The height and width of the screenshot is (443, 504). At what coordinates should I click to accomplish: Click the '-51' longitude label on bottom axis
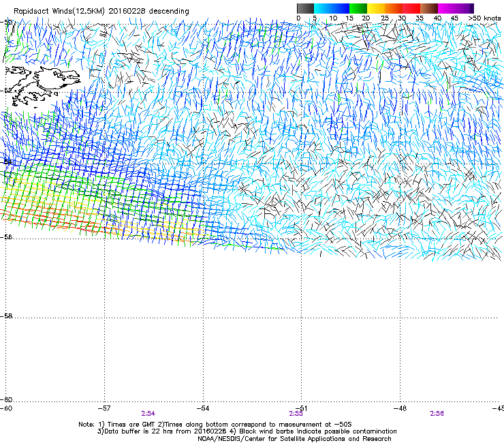(302, 408)
